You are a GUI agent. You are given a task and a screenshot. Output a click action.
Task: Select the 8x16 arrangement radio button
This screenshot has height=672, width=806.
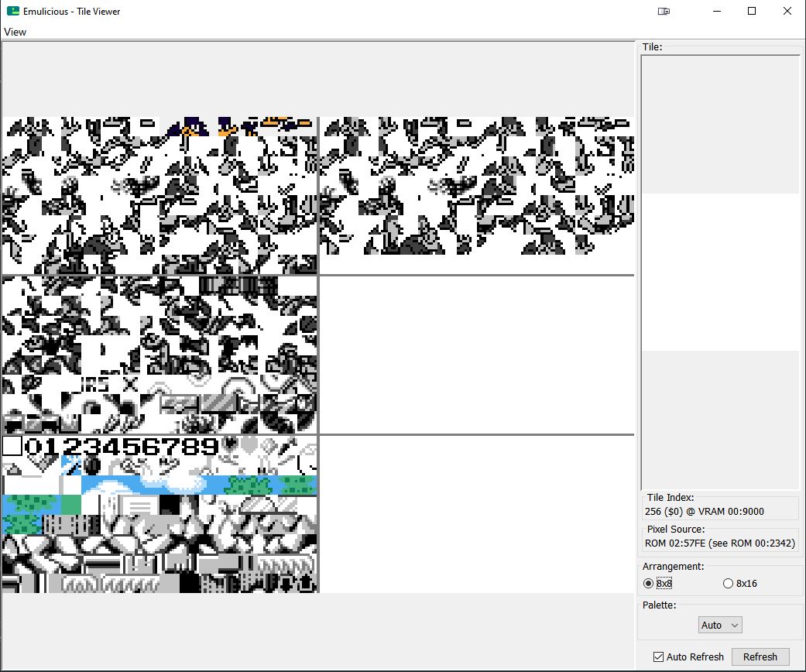coord(728,584)
